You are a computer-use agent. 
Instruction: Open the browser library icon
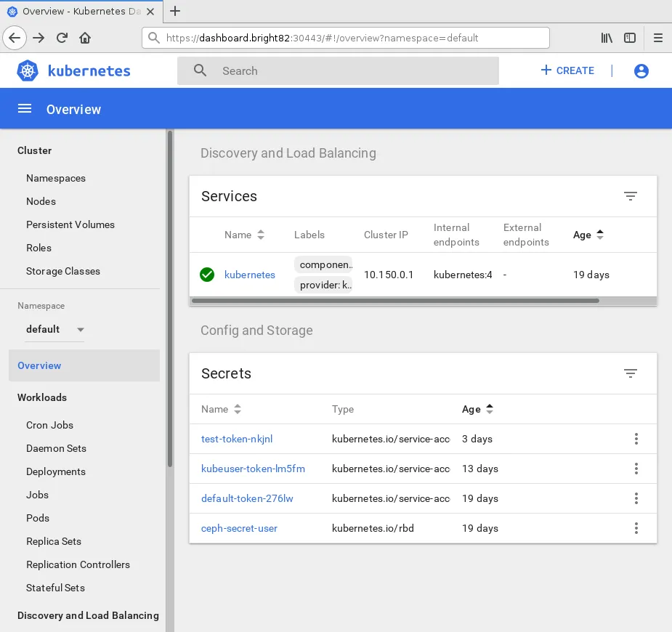[607, 38]
